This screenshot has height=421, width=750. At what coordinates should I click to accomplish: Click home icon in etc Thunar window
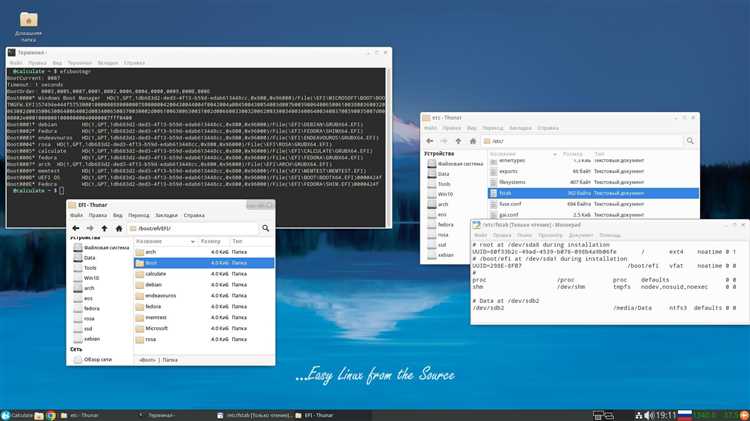point(473,141)
